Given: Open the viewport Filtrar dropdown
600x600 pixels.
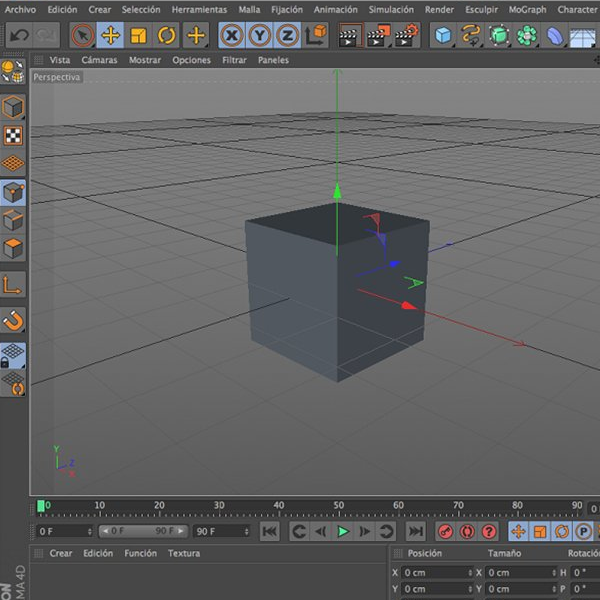Looking at the screenshot, I should [x=234, y=60].
